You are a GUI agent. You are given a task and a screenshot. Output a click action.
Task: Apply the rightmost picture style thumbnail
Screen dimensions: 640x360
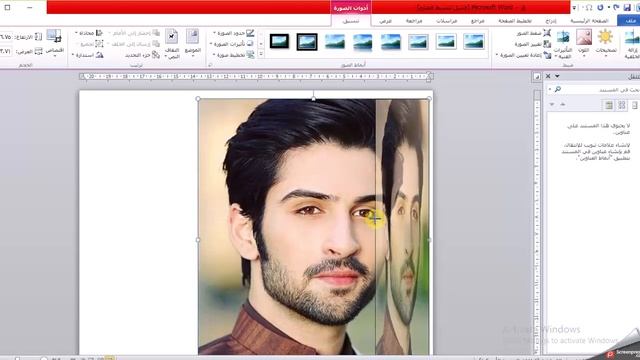click(473, 41)
